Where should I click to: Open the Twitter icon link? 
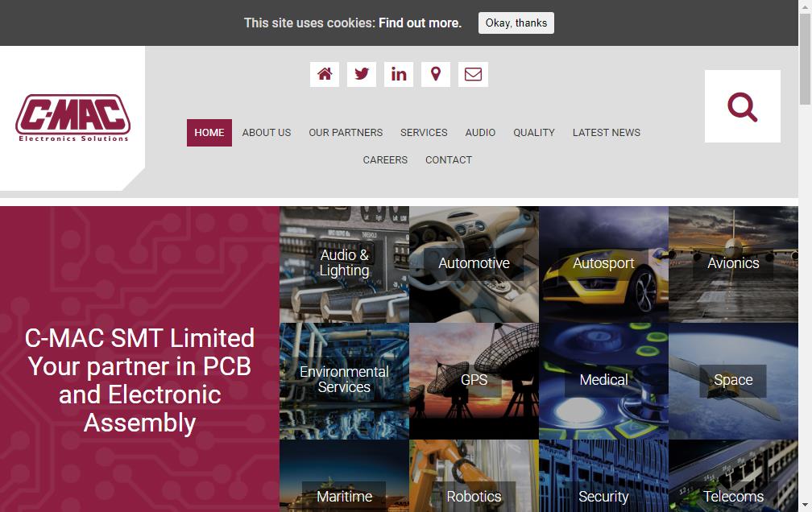[x=362, y=75]
